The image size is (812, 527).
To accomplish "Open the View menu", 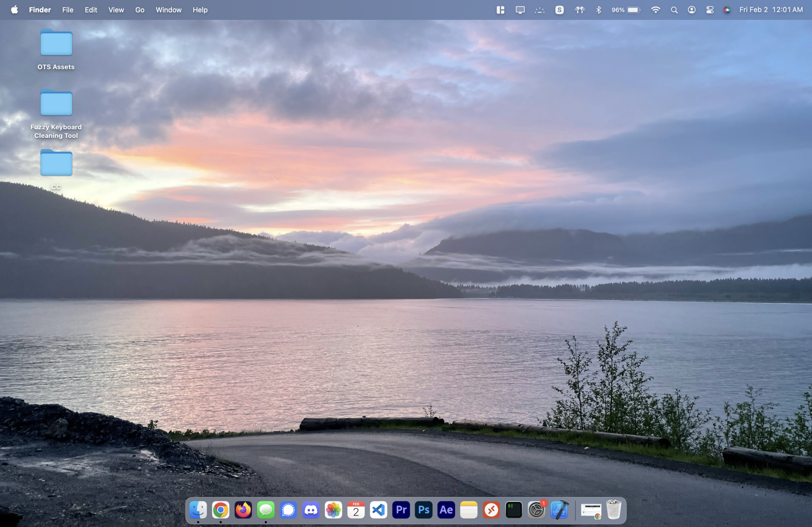I will click(x=116, y=10).
